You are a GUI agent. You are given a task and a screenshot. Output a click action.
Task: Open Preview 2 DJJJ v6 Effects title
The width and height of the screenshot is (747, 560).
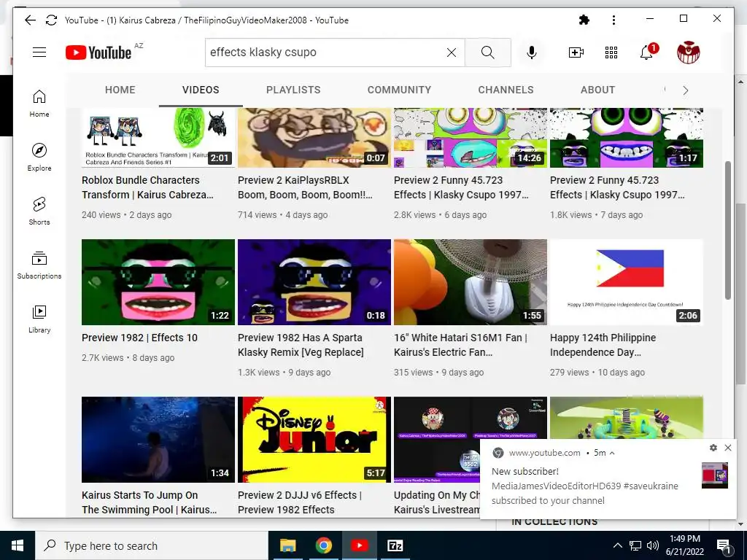(300, 502)
